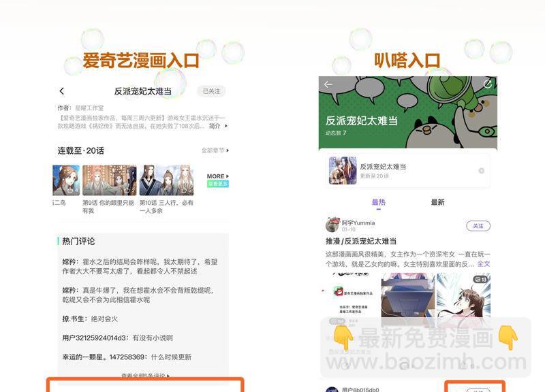Open comment asking 什么时候更新
Viewport: 545px width, 392px height.
pos(127,357)
